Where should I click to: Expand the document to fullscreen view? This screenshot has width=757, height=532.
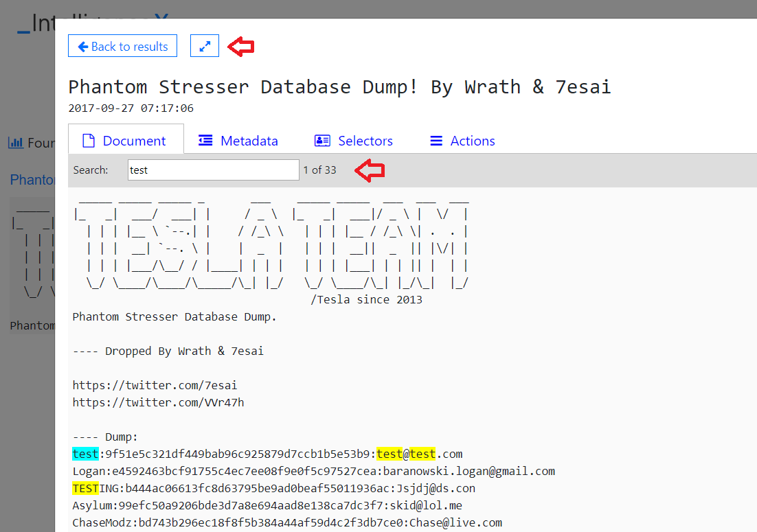[x=205, y=46]
